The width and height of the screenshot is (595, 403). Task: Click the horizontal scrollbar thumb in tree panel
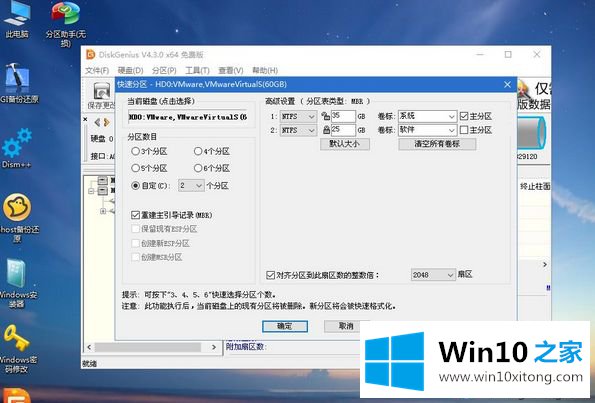[148, 347]
